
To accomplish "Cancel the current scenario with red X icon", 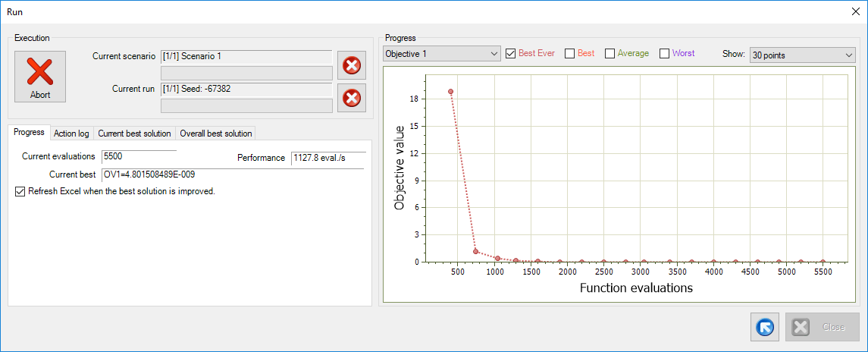I will [352, 65].
